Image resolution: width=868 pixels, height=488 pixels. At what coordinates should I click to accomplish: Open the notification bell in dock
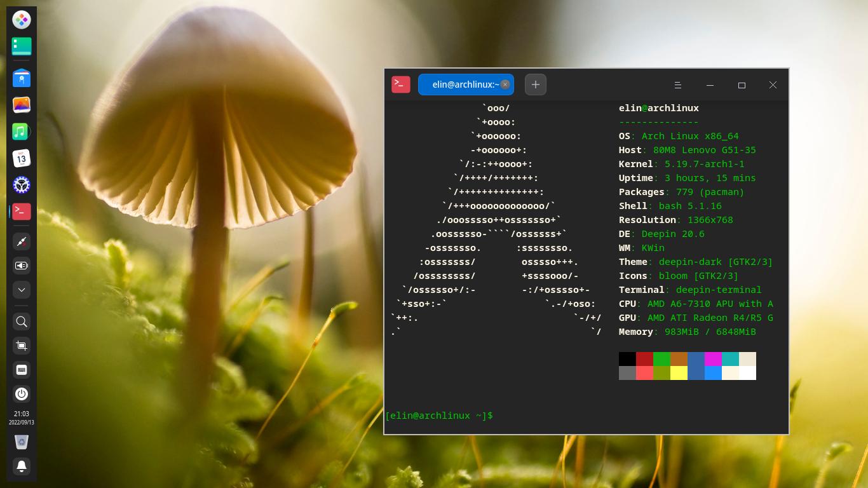point(22,466)
